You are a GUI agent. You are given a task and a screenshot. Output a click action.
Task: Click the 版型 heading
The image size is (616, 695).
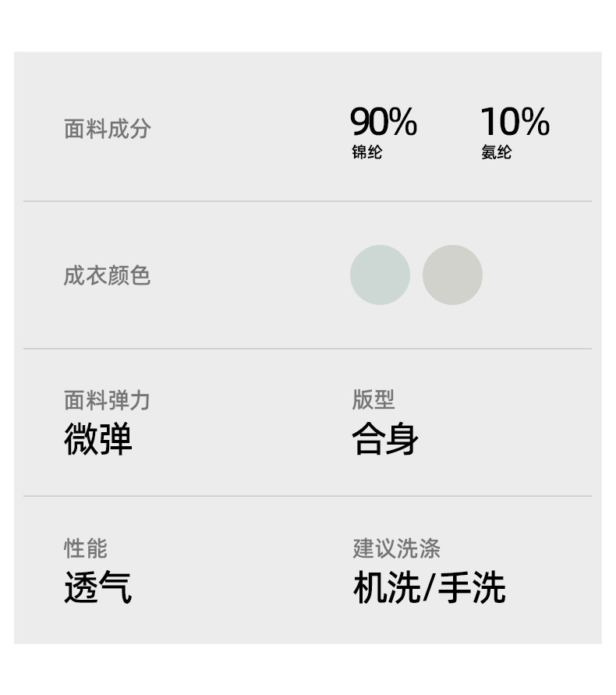(x=373, y=399)
